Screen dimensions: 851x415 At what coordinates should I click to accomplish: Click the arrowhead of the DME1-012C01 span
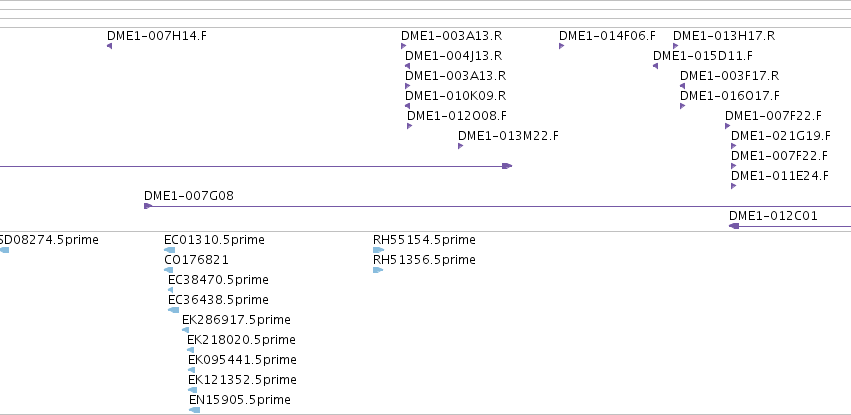click(734, 226)
